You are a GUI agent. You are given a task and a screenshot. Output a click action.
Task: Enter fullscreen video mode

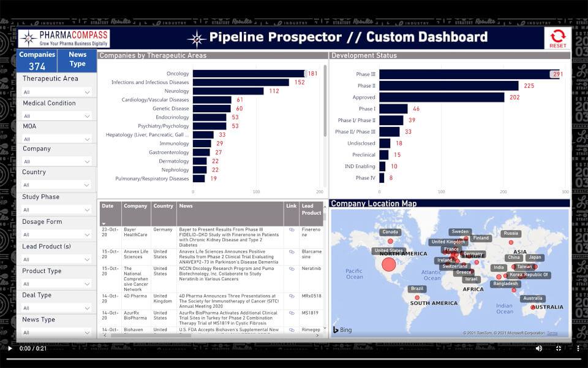point(559,348)
